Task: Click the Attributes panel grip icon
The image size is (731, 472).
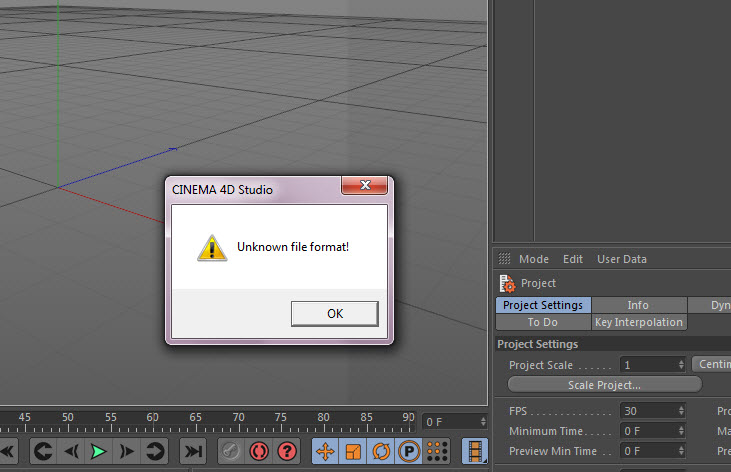Action: coord(504,258)
